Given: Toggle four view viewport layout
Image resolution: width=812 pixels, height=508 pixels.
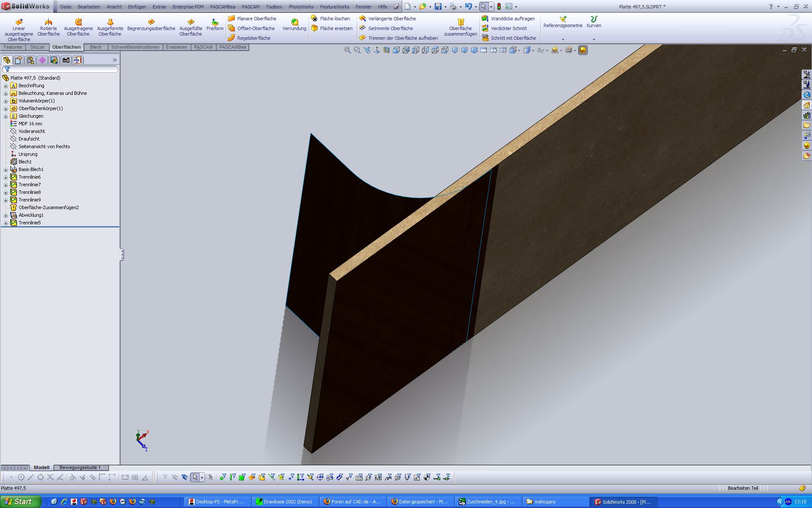Looking at the screenshot, I should click(503, 50).
